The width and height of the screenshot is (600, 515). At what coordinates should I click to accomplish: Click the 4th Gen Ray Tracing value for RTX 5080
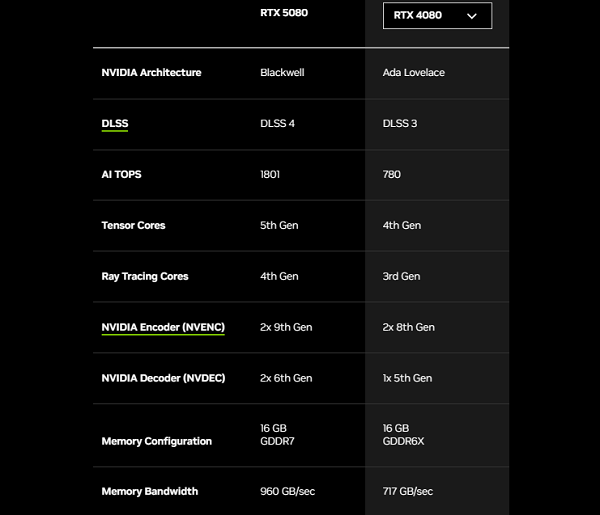tap(279, 276)
